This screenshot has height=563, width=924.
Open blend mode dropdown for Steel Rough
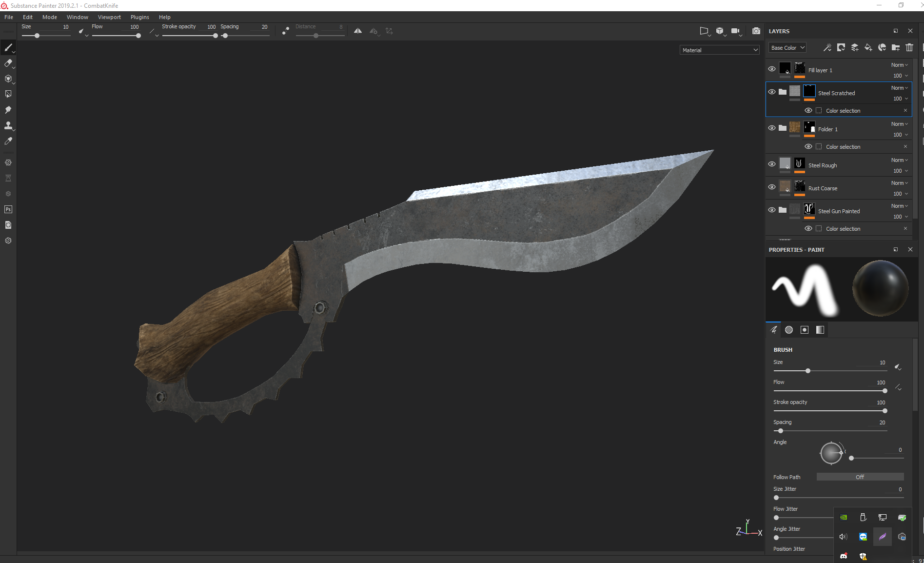[900, 160]
